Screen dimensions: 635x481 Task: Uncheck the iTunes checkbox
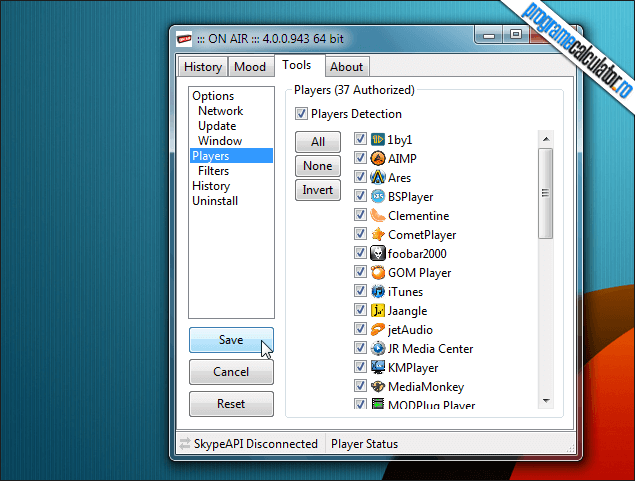pos(360,291)
